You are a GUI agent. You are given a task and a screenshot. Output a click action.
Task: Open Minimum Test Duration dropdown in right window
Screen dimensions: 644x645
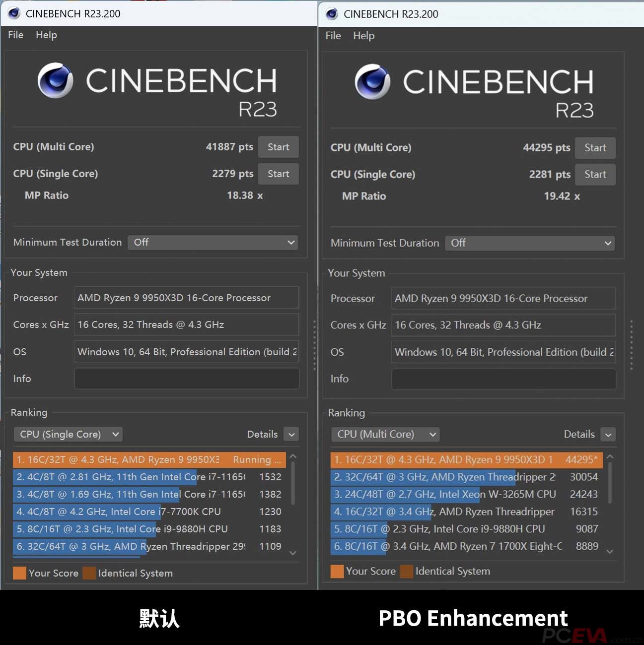click(x=530, y=243)
